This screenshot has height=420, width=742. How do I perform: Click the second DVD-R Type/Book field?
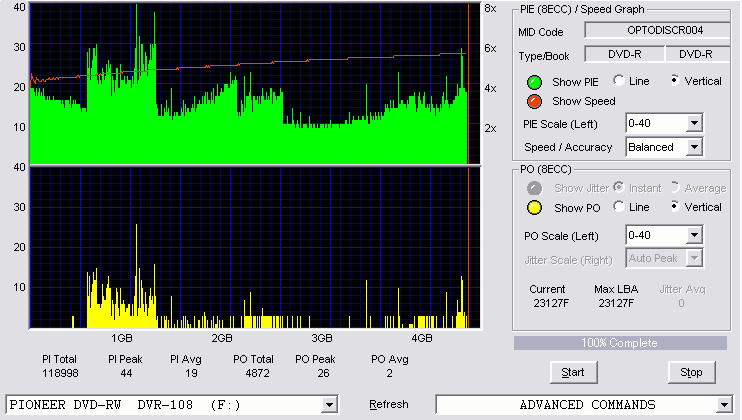pos(698,54)
